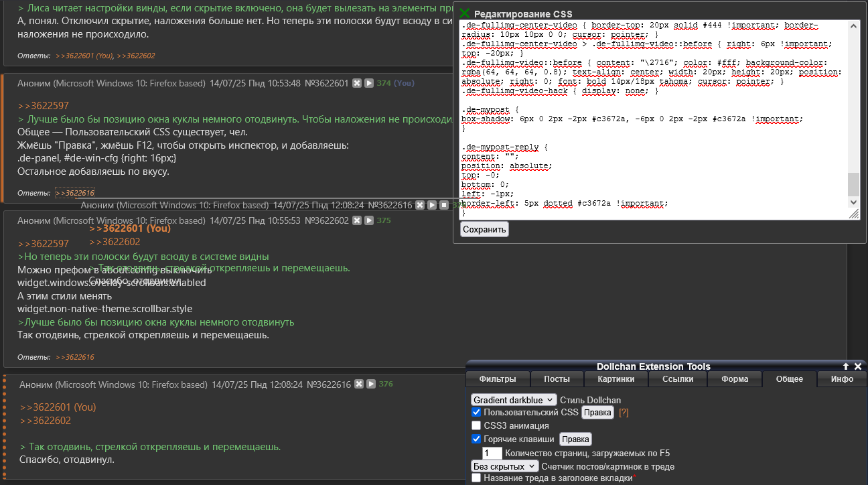The height and width of the screenshot is (485, 868).
Task: Click the green post counter 374
Action: pos(384,83)
